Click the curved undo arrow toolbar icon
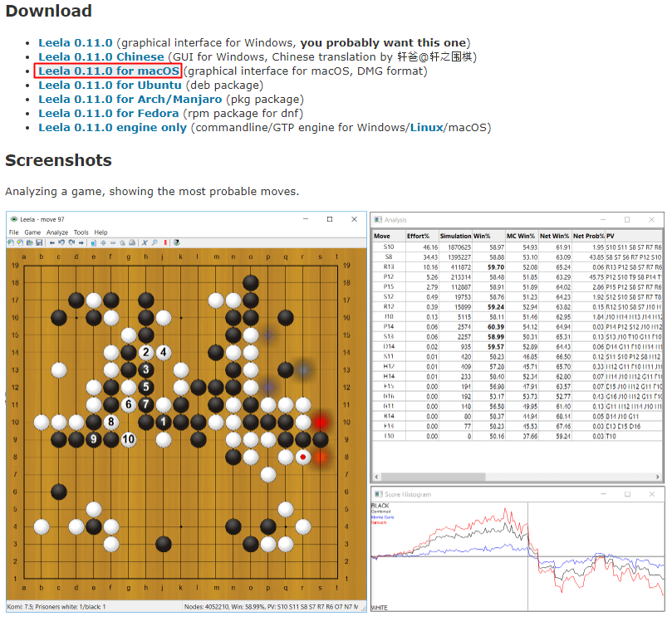672x621 pixels. coord(61,242)
